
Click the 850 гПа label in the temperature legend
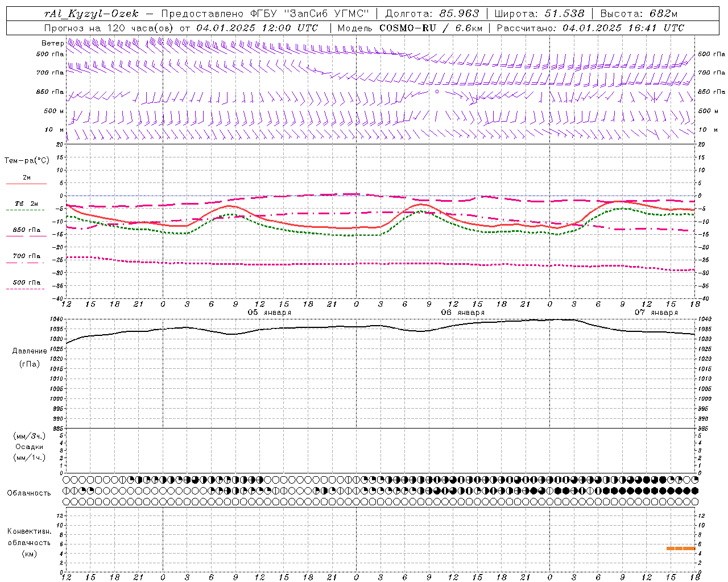tap(27, 230)
